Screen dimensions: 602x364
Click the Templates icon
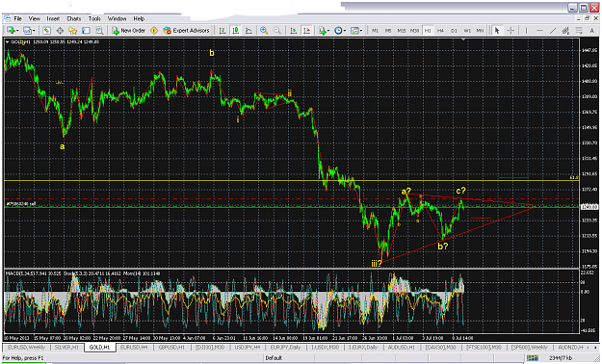click(x=354, y=31)
